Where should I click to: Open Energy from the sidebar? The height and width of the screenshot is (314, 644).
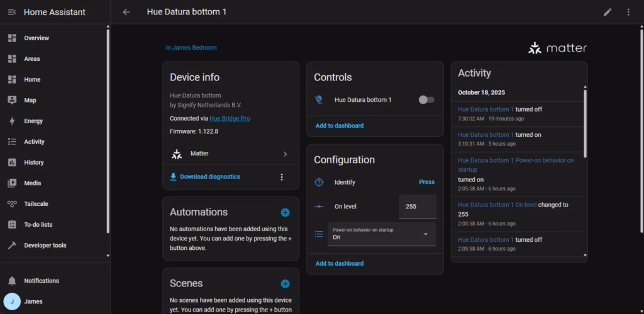tap(33, 121)
